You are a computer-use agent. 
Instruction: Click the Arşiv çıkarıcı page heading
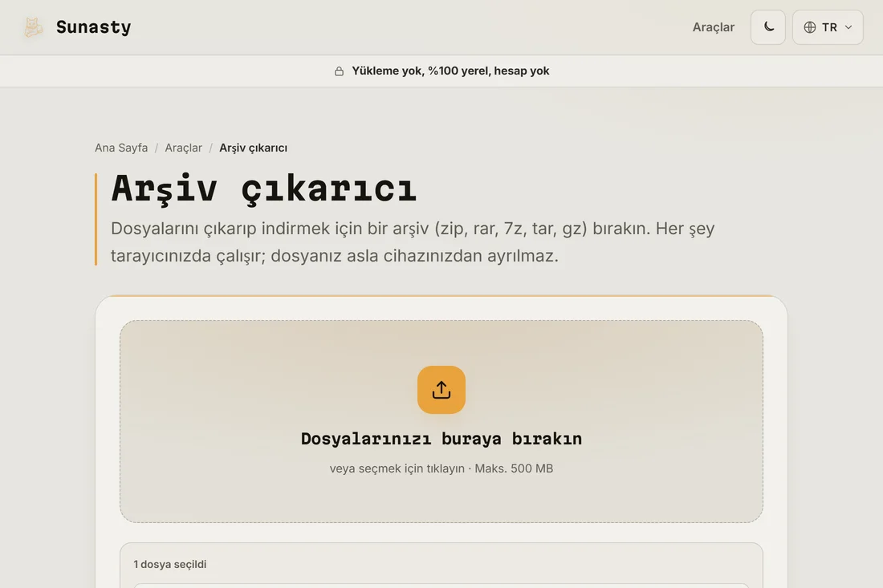pos(263,189)
